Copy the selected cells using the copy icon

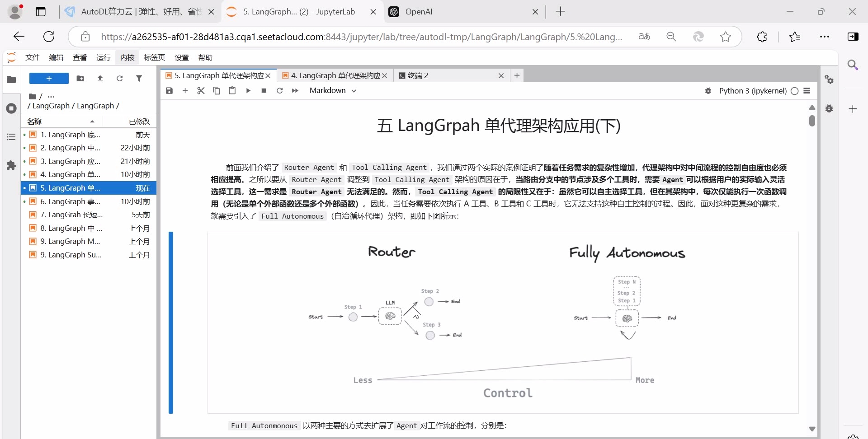pyautogui.click(x=217, y=90)
